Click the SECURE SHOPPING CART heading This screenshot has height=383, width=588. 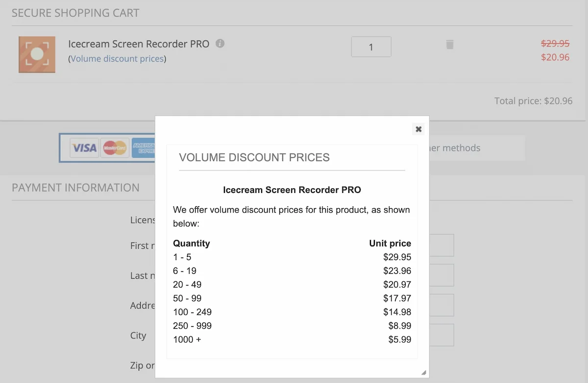[75, 13]
